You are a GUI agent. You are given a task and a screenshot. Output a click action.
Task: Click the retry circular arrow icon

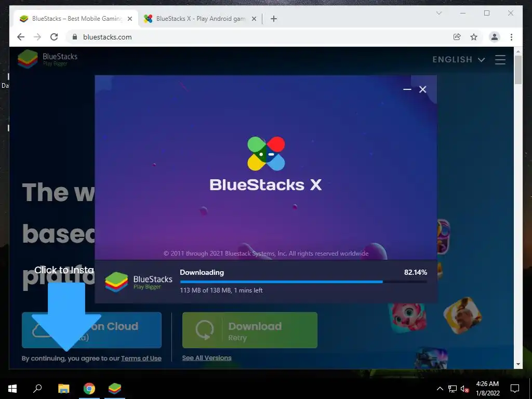(205, 330)
